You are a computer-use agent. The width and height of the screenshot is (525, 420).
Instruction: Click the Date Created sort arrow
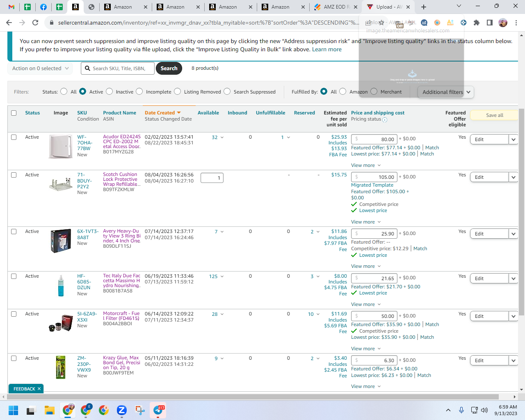[x=179, y=113]
